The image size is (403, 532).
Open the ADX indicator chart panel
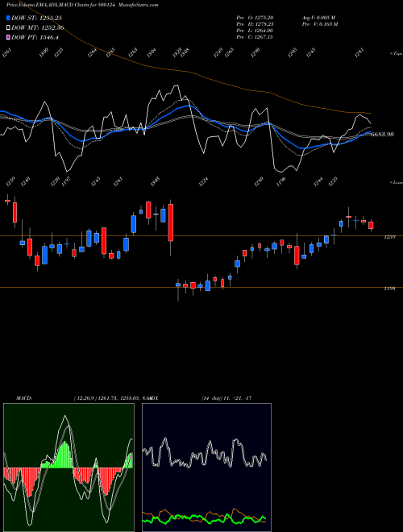[206, 468]
